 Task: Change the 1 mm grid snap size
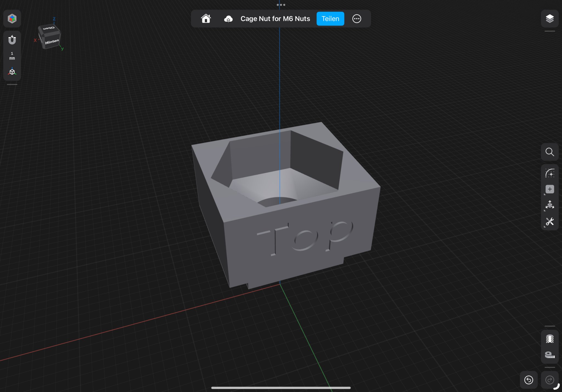tap(12, 56)
